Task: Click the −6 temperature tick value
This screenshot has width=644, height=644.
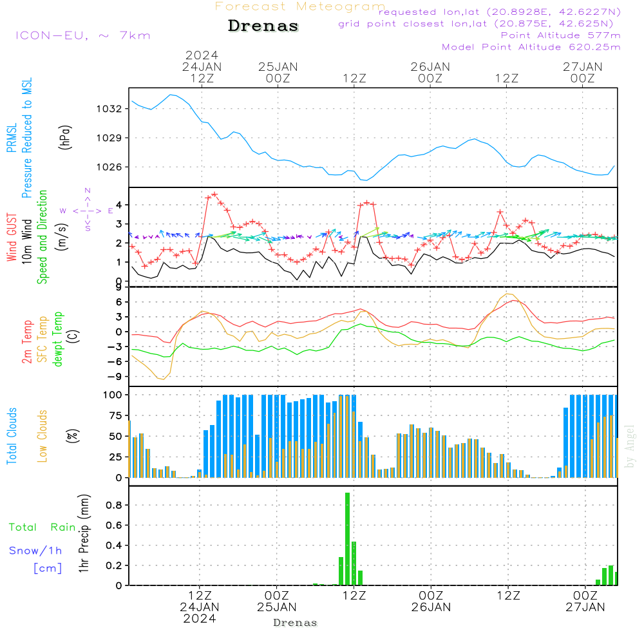Action: click(115, 362)
